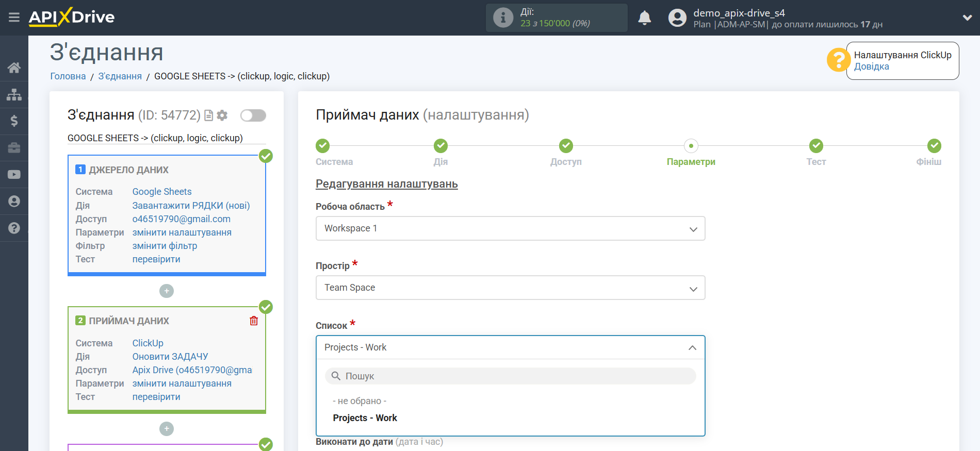Screen dimensions: 980x451
Task: Click змінити фільтр link
Action: (165, 246)
